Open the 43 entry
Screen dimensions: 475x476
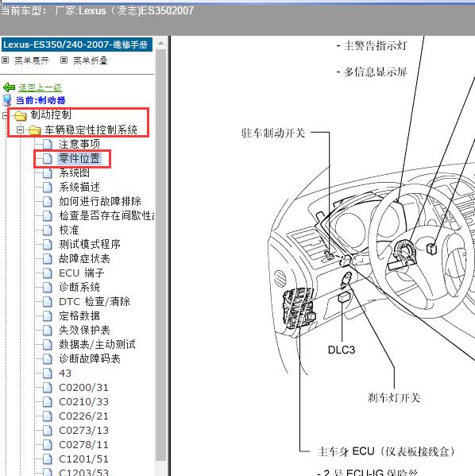click(x=65, y=373)
